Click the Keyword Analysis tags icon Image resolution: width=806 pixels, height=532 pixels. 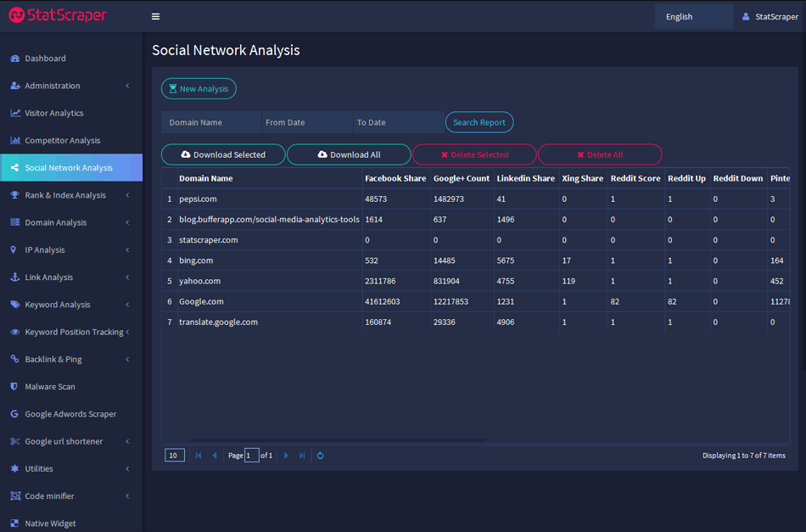point(15,305)
